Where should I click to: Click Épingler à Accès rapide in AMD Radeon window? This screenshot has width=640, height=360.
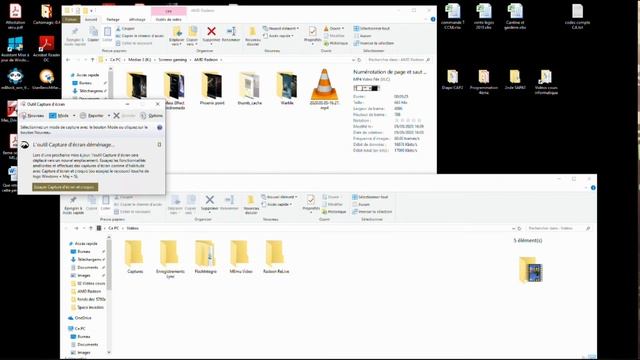pos(75,36)
